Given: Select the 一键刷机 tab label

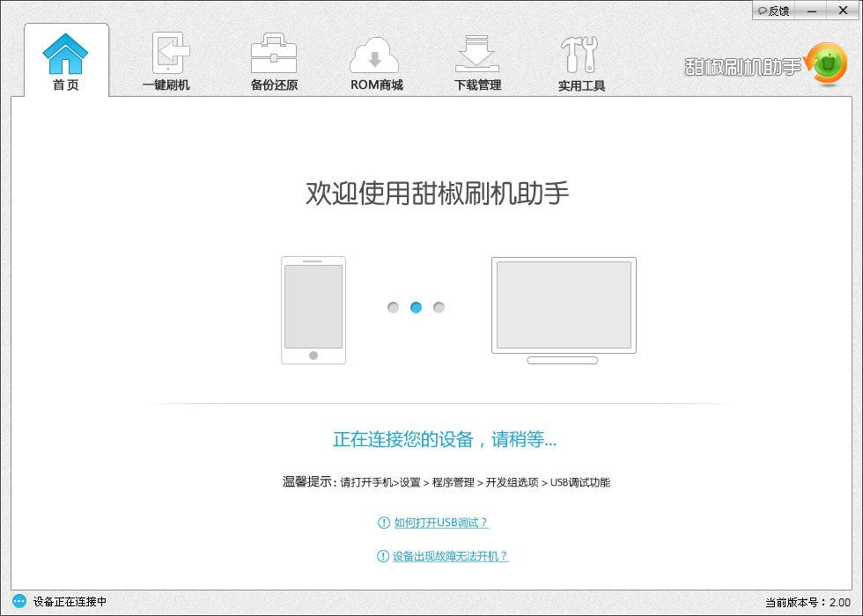Looking at the screenshot, I should click(x=167, y=86).
